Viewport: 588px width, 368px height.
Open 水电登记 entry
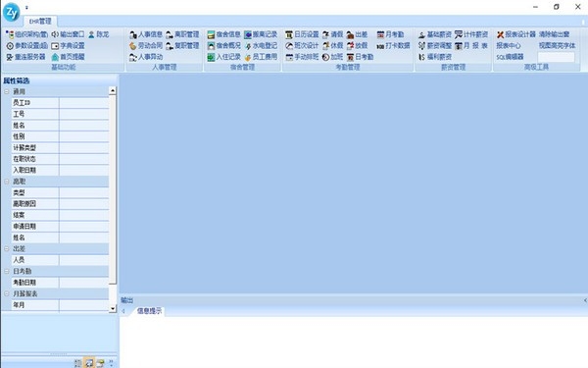pyautogui.click(x=261, y=46)
